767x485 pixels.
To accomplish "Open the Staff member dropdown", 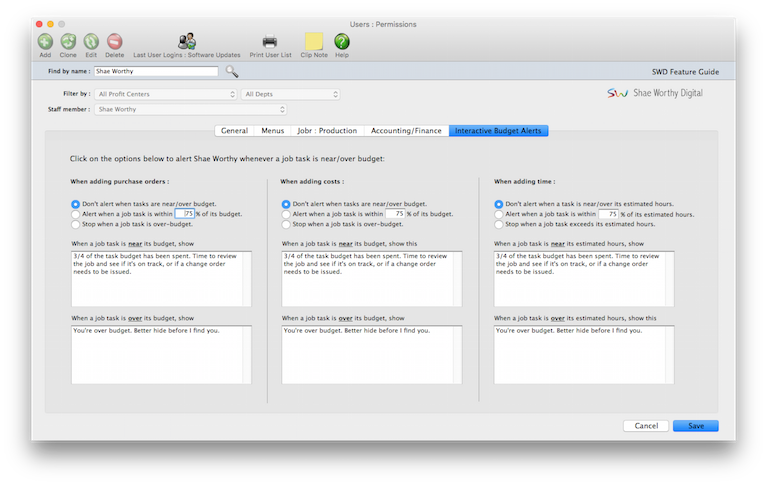I will coord(190,109).
